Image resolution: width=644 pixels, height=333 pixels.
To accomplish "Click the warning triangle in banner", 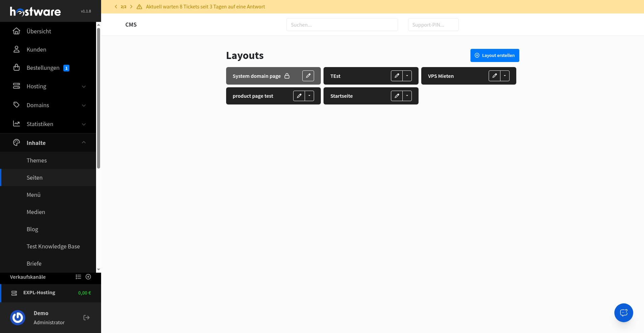I will pos(139,7).
